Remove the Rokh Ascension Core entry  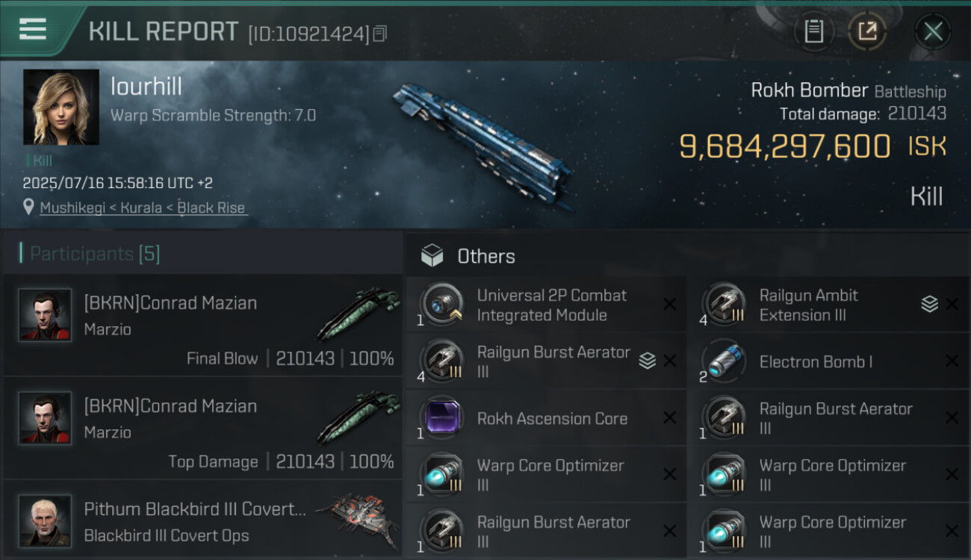tap(669, 418)
